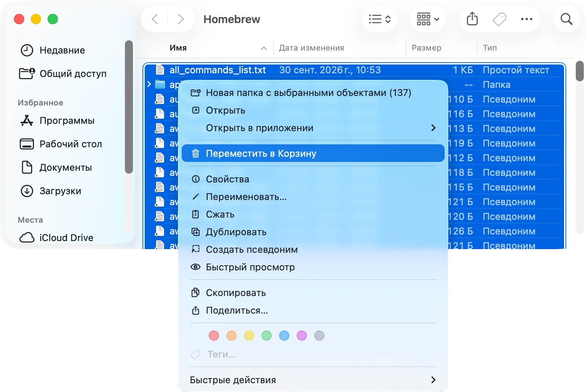The height and width of the screenshot is (392, 586).
Task: Click the Applications icon beside Программы
Action: pyautogui.click(x=27, y=121)
